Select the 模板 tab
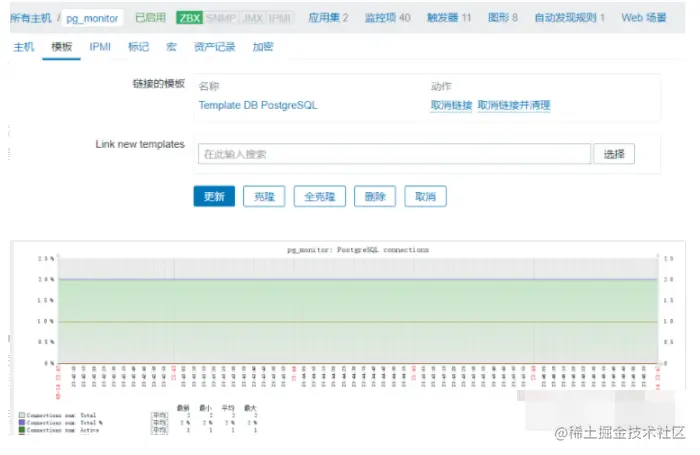This screenshot has height=455, width=700. 62,47
